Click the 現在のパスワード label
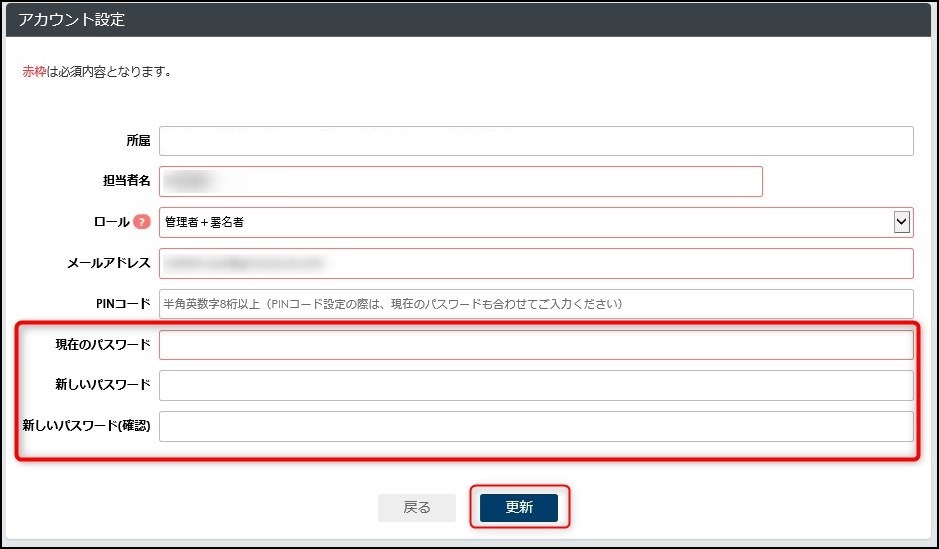The image size is (939, 549). pyautogui.click(x=103, y=345)
